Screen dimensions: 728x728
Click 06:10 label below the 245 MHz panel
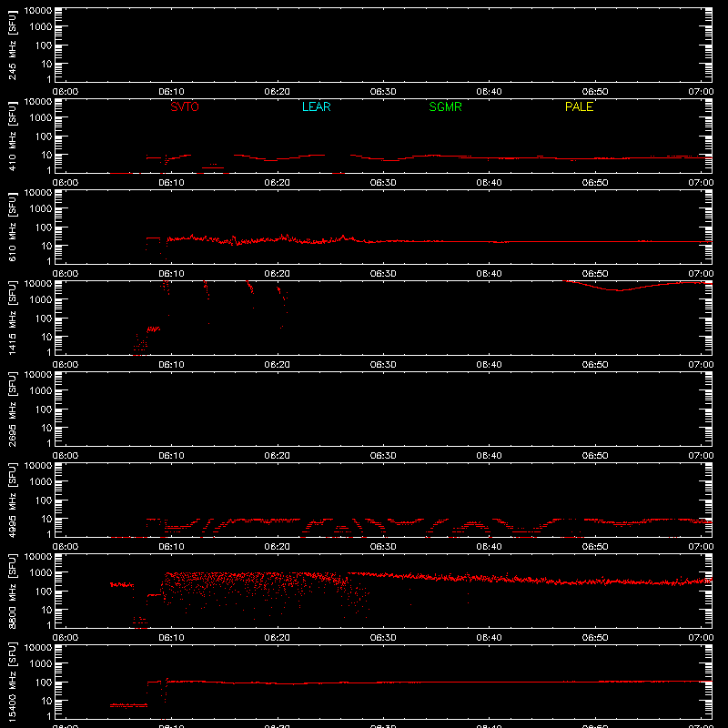click(x=171, y=92)
